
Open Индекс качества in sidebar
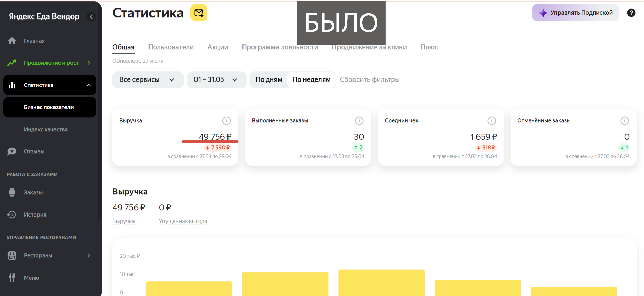point(46,129)
